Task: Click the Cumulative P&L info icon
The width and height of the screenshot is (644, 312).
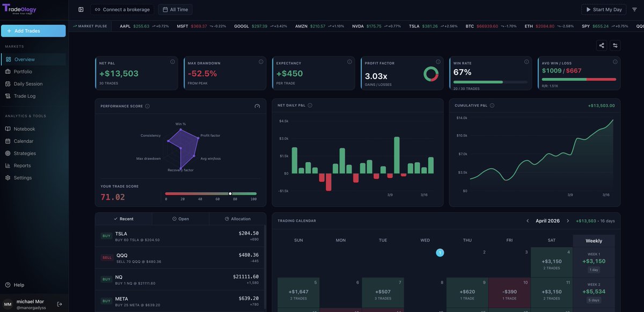Action: (492, 106)
